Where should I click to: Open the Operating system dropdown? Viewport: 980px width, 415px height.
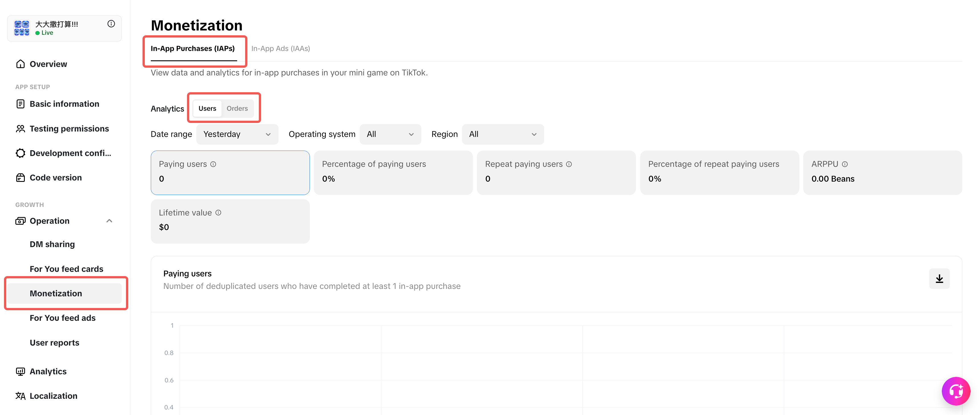390,134
